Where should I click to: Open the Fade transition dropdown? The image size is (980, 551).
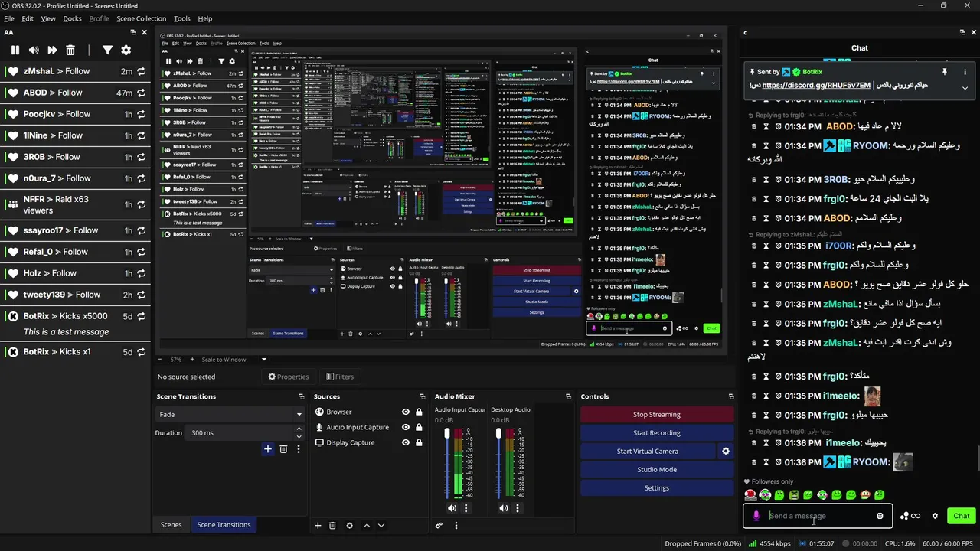(x=230, y=415)
